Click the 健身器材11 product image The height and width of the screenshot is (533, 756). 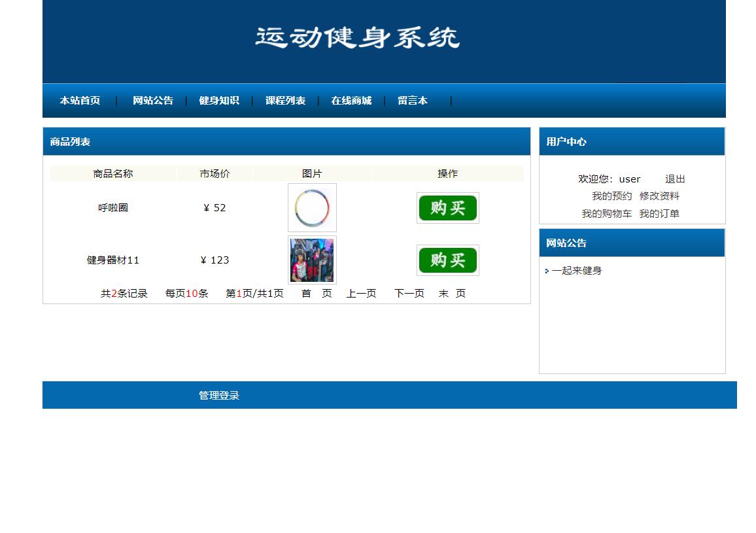pyautogui.click(x=312, y=260)
